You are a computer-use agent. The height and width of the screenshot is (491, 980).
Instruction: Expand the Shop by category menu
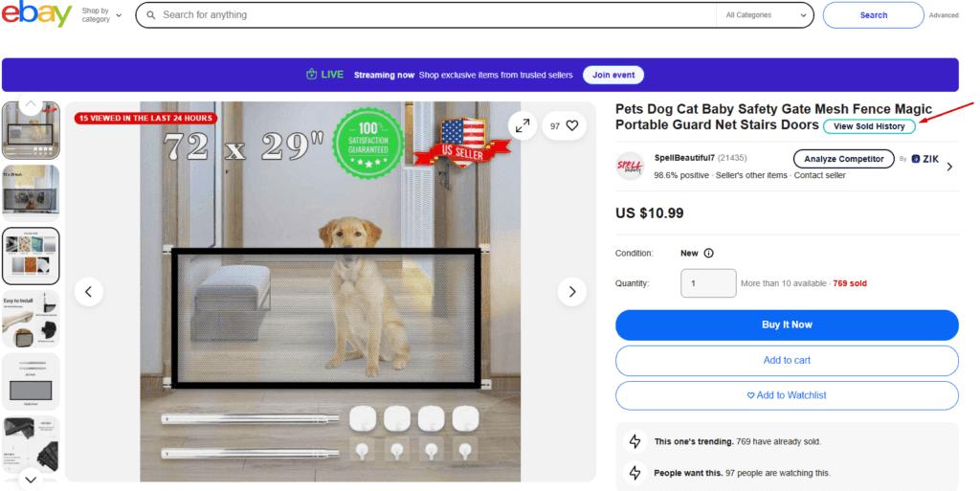click(101, 15)
